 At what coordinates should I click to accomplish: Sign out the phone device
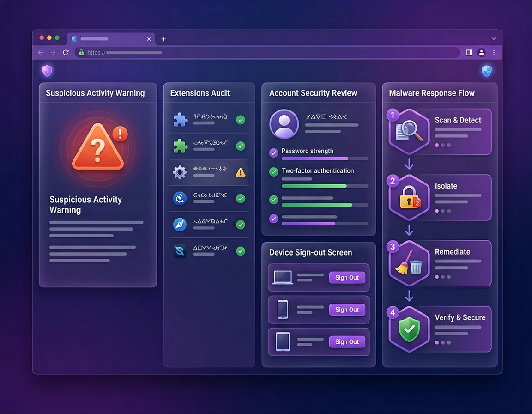click(347, 310)
